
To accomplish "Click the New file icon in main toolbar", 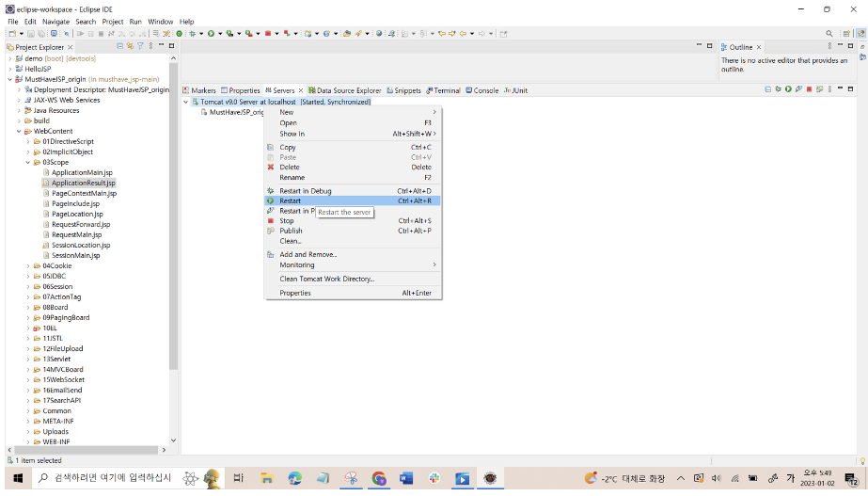I will point(12,34).
